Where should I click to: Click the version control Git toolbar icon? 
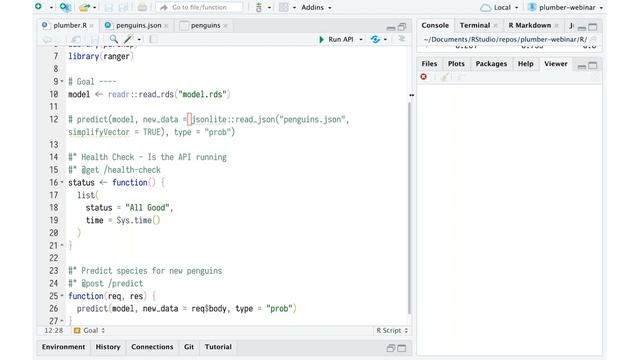click(x=258, y=7)
